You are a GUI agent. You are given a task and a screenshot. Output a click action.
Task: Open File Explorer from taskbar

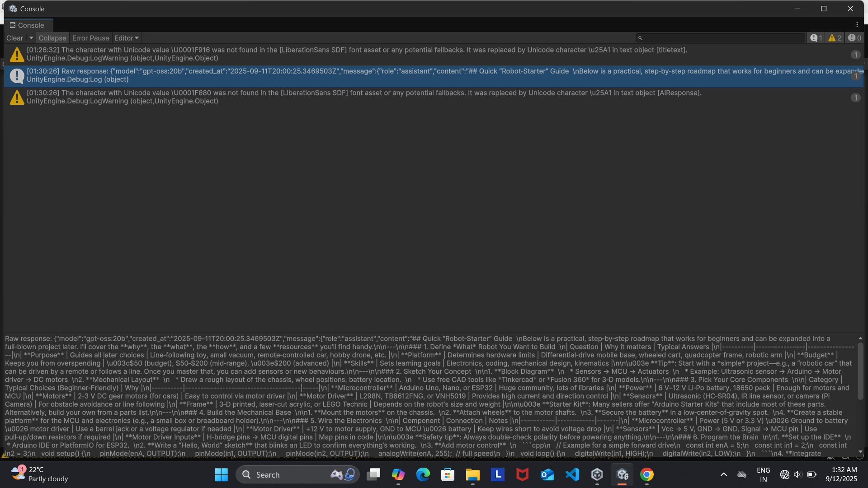[472, 474]
